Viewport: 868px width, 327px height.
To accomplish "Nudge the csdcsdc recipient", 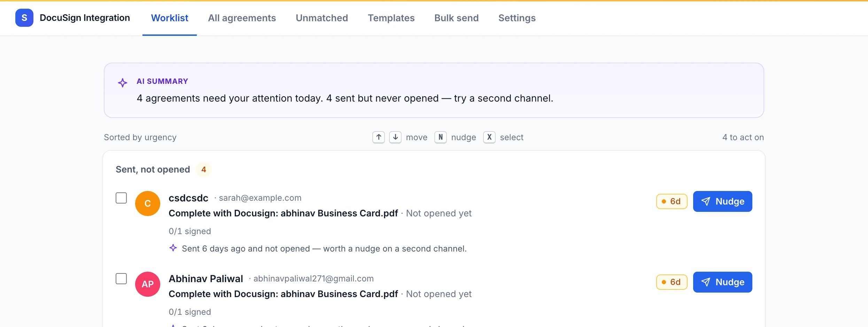I will [x=723, y=201].
